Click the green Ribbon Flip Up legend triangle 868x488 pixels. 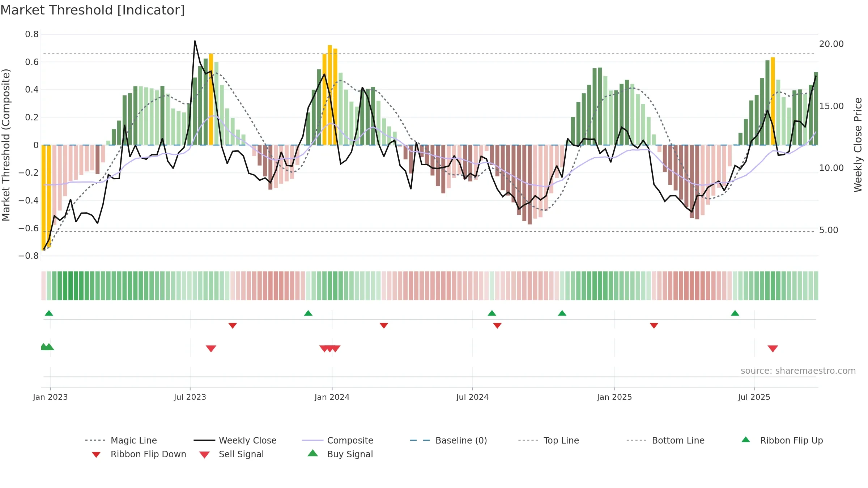pos(746,440)
